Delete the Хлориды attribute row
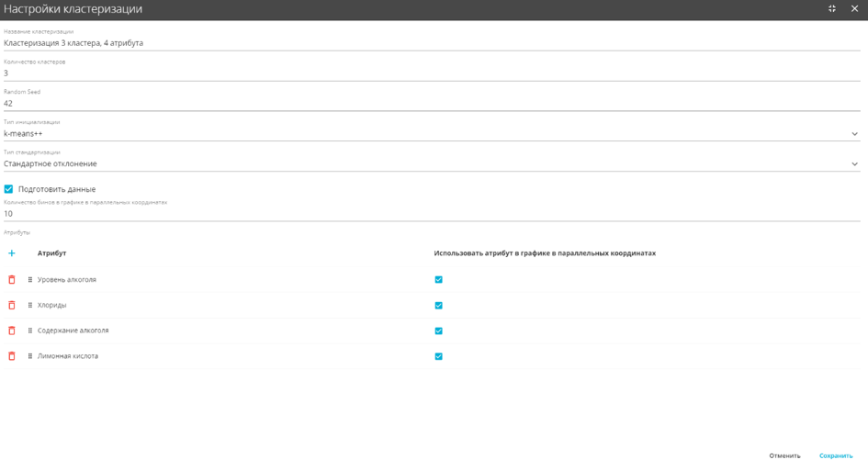868x471 pixels. (12, 305)
